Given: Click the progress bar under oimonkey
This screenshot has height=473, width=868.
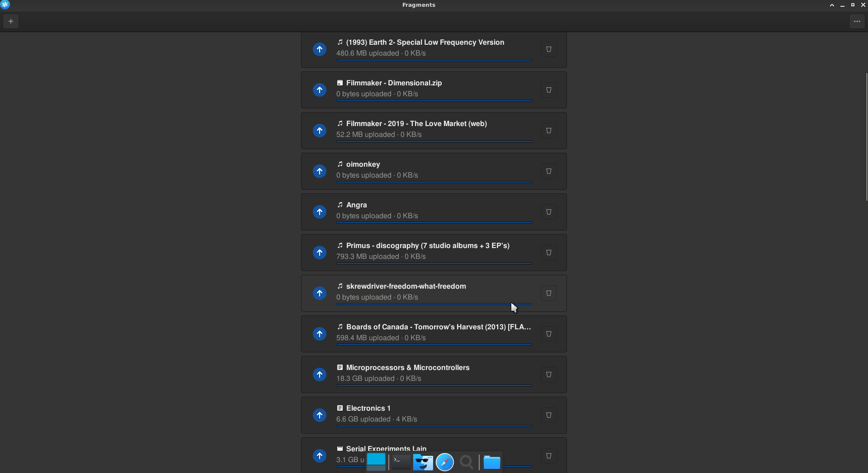Looking at the screenshot, I should (x=434, y=182).
